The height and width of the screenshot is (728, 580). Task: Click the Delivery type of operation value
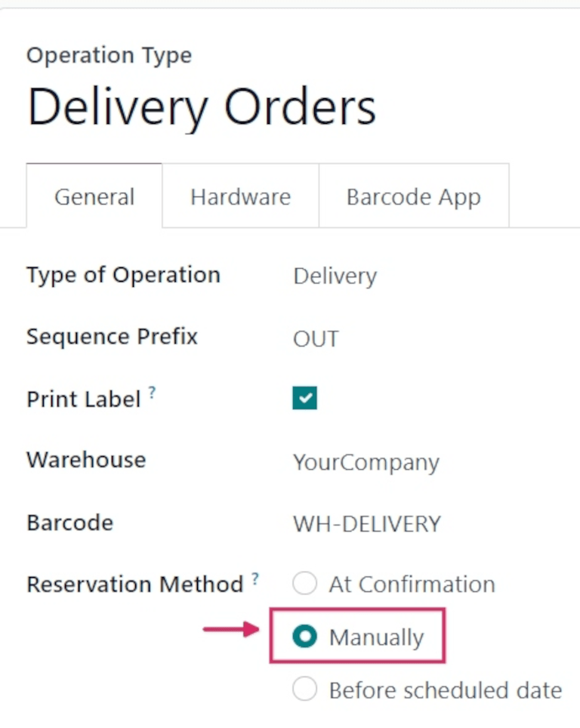pos(335,276)
